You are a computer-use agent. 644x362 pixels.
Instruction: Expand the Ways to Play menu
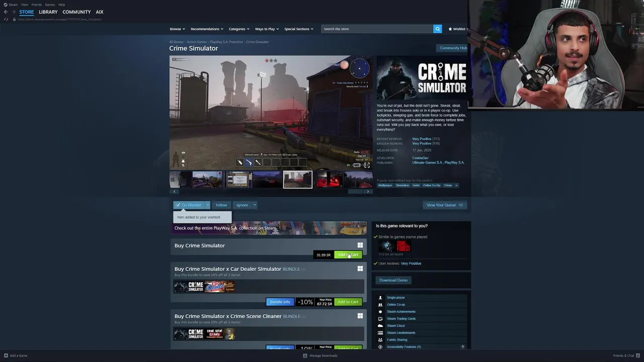[267, 29]
